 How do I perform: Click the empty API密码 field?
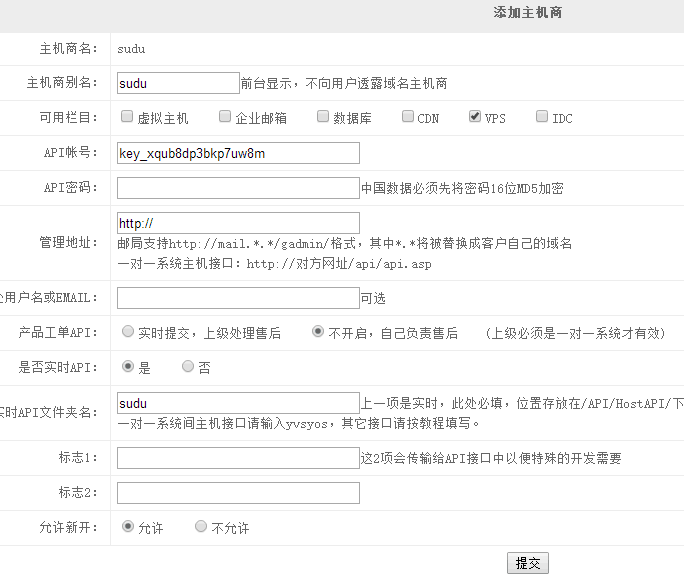point(238,188)
